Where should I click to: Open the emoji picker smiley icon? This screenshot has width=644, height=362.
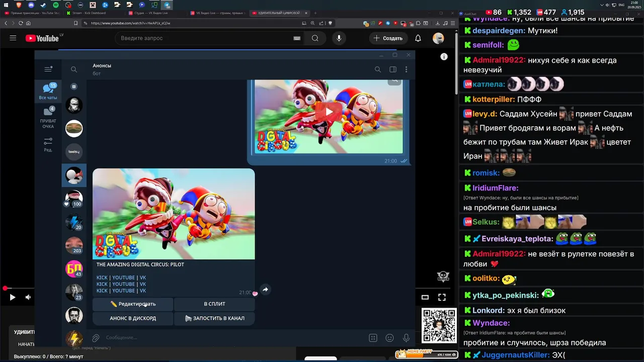[389, 338]
